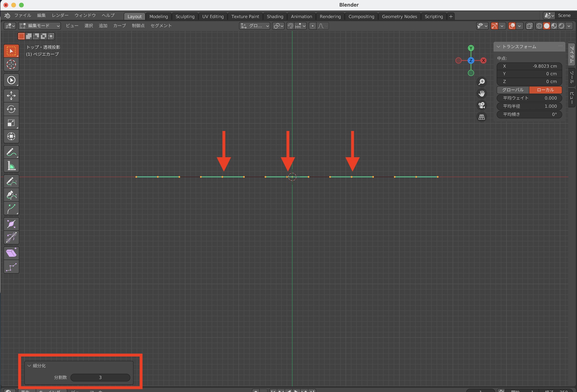Switch perspective/orthographic grid icon
The width and height of the screenshot is (577, 392).
[x=482, y=117]
